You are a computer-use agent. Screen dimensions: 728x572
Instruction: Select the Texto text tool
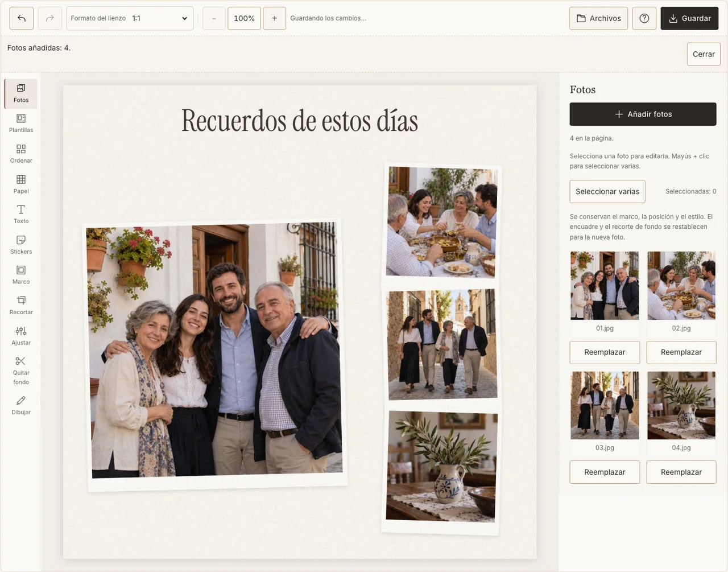tap(21, 215)
